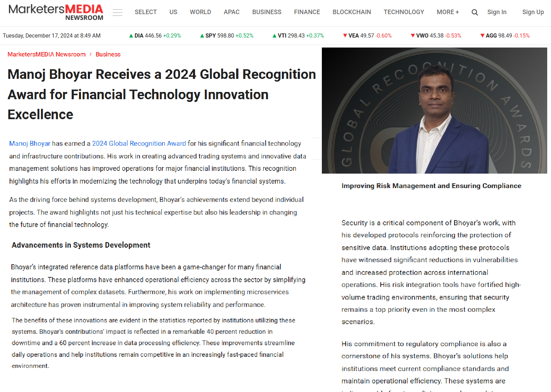
Task: Click the search magnifier icon
Action: [475, 12]
